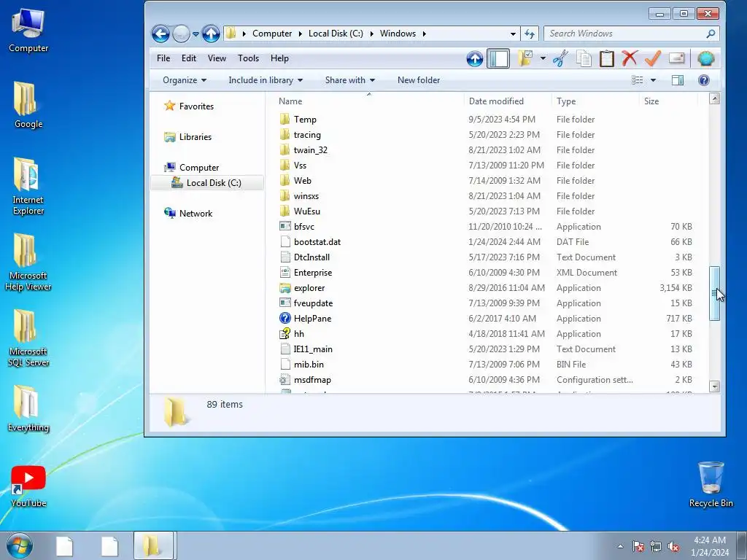Toggle the preview pane button

pyautogui.click(x=678, y=80)
